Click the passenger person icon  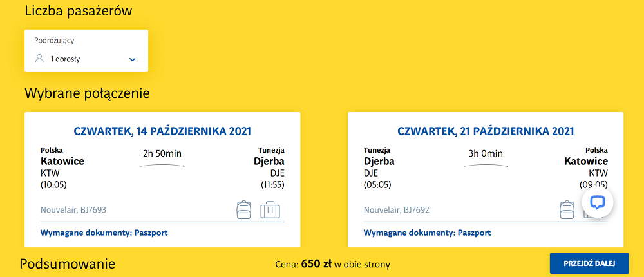click(x=39, y=59)
